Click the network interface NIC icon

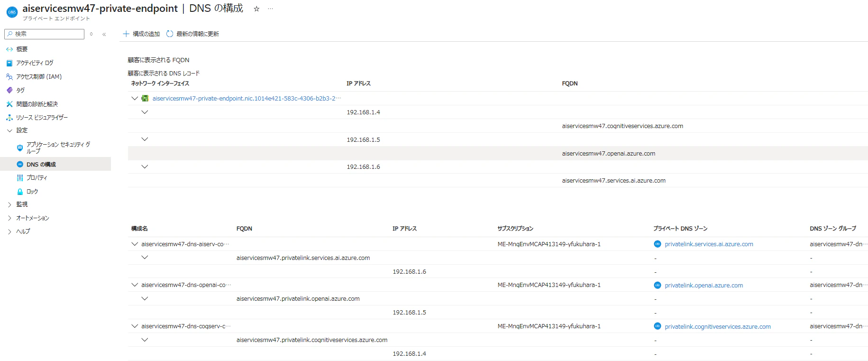(x=145, y=98)
